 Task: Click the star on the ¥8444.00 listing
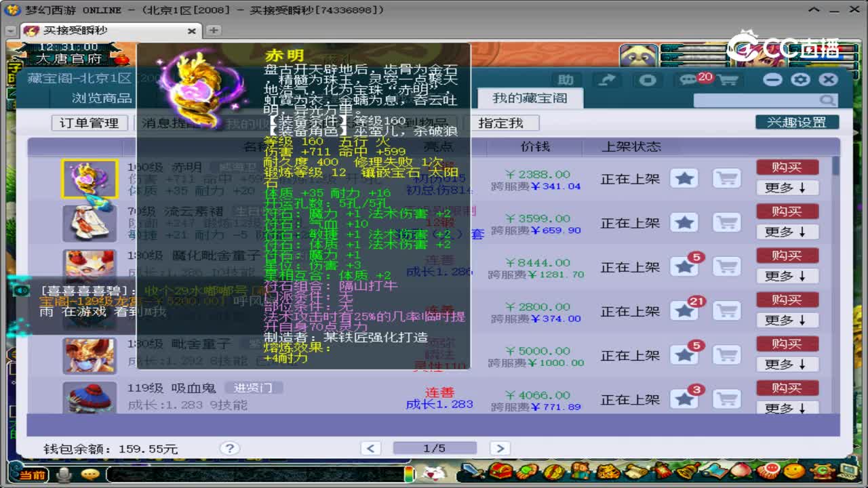(684, 266)
